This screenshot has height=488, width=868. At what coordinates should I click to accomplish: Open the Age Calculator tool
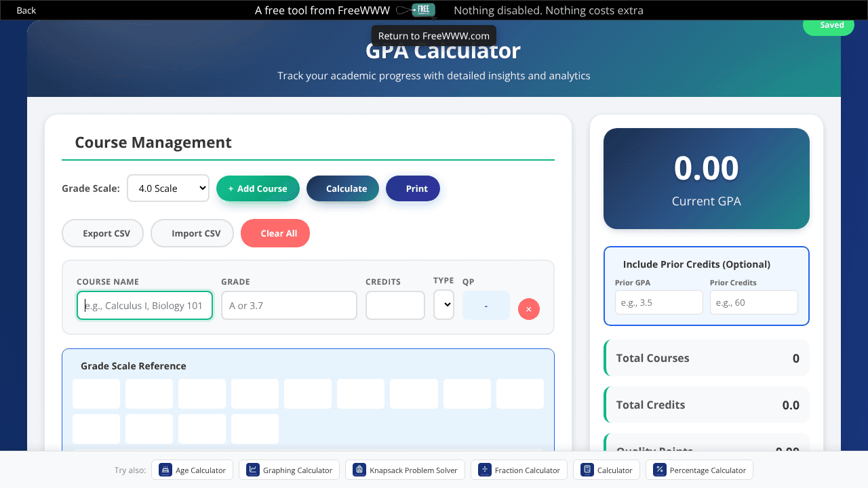(x=193, y=470)
